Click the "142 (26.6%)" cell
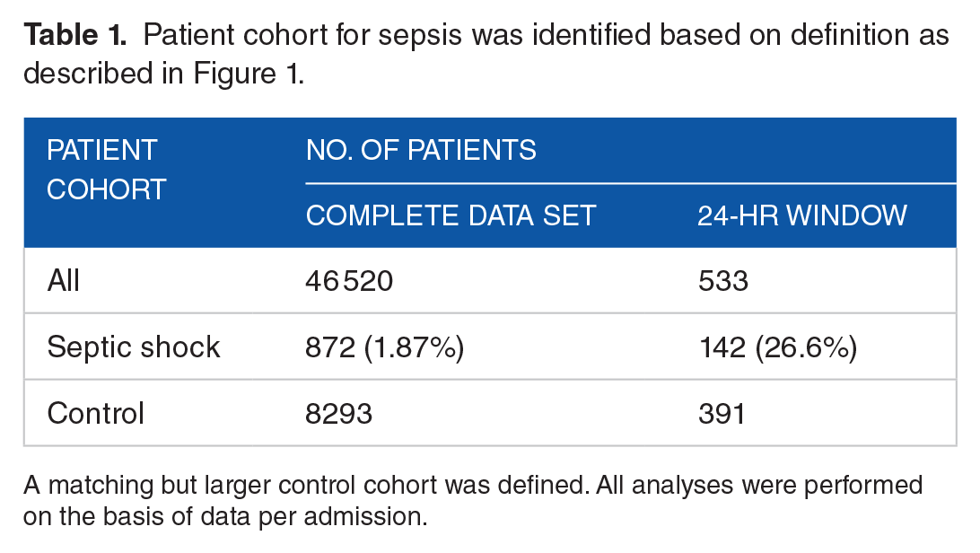 click(x=777, y=347)
